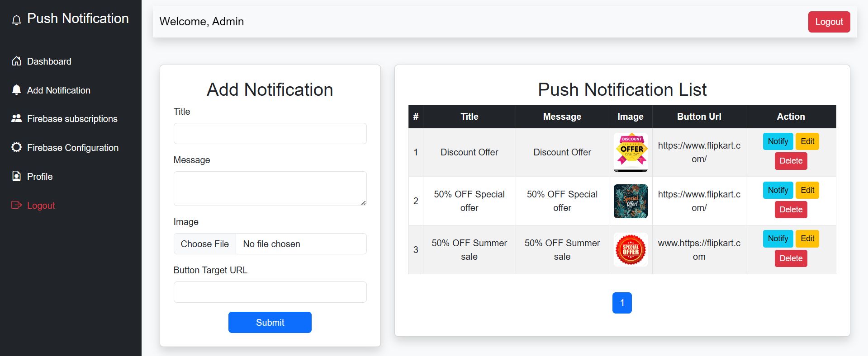Notify the Discount Offer notification

[x=778, y=141]
